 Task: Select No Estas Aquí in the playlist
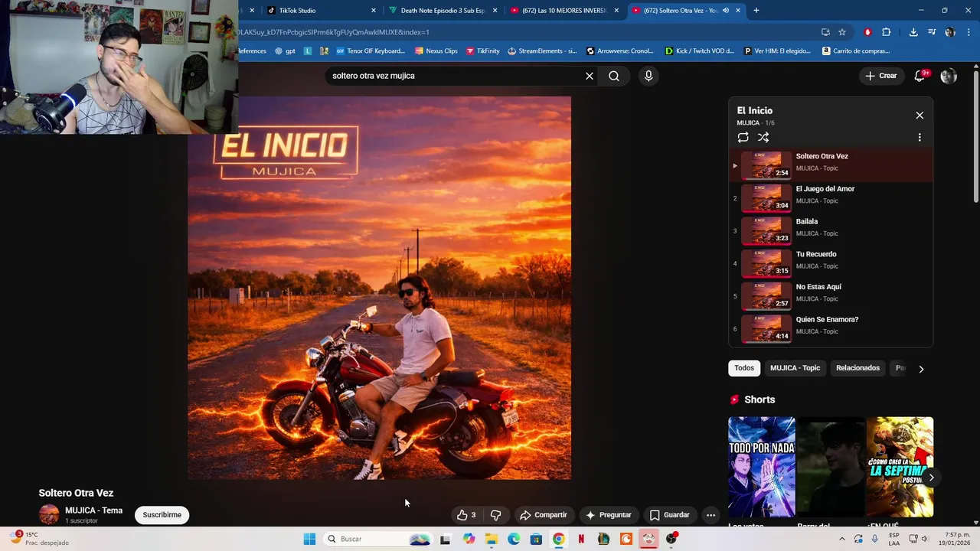(831, 296)
